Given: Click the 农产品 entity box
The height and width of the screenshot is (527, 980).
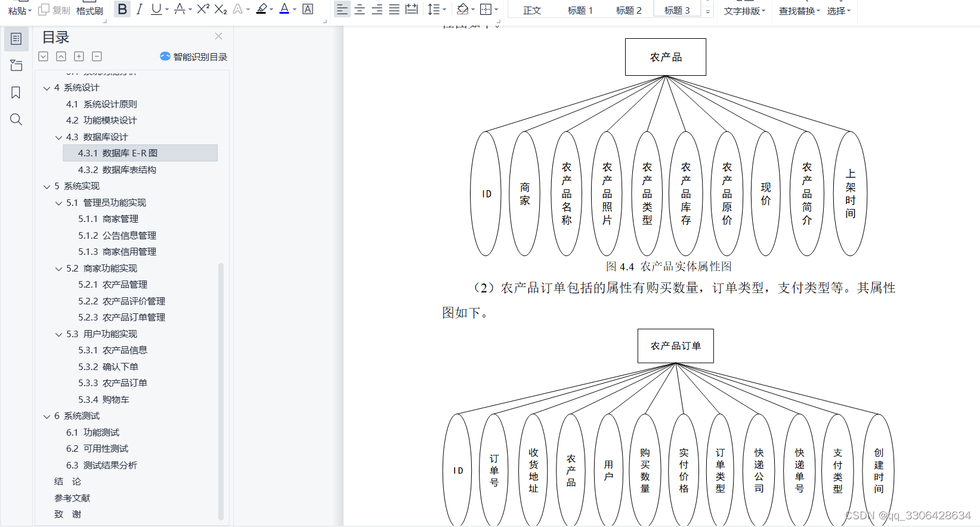Looking at the screenshot, I should click(x=666, y=57).
